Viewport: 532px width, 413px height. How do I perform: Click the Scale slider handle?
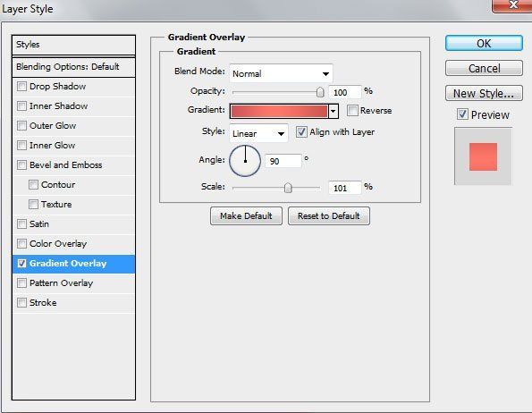(288, 188)
